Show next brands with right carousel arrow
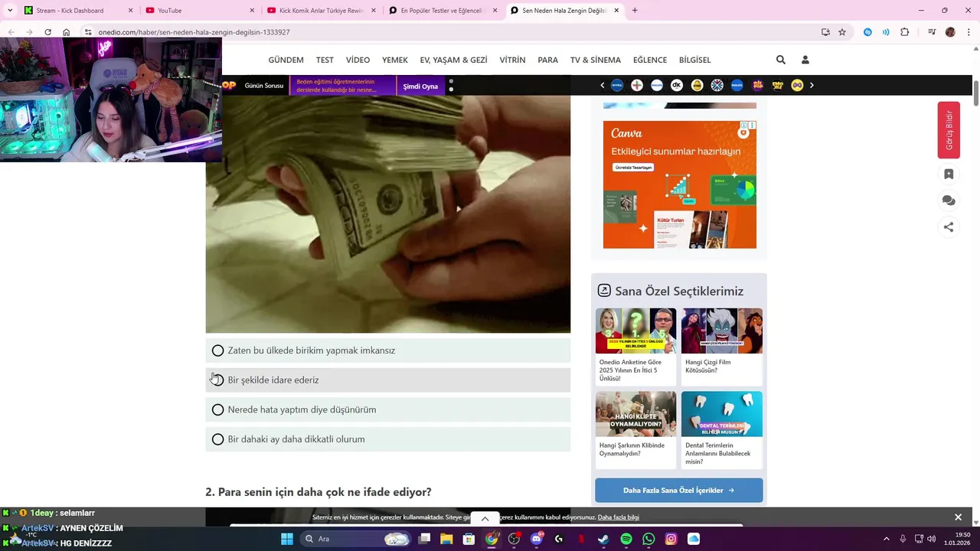The height and width of the screenshot is (551, 980). pos(812,86)
